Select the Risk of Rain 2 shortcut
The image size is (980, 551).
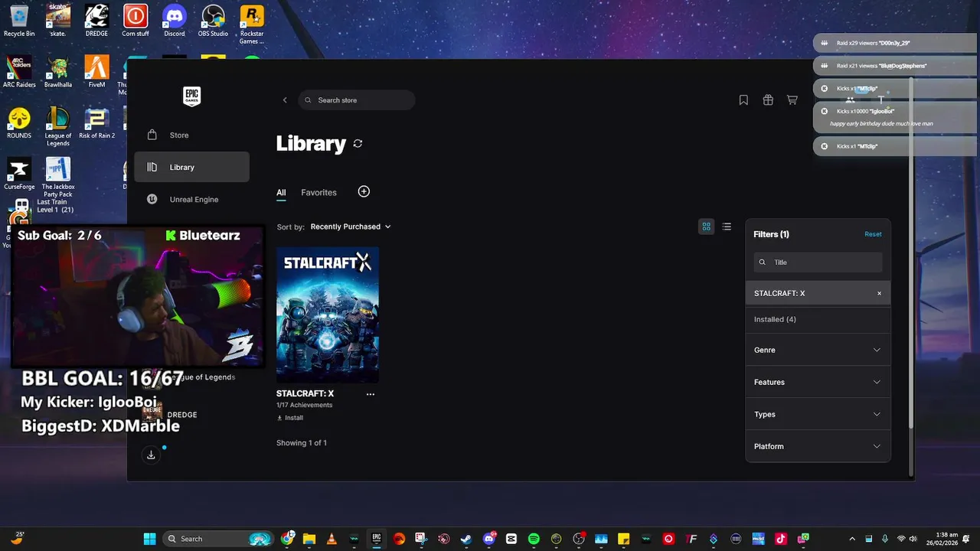pos(96,122)
